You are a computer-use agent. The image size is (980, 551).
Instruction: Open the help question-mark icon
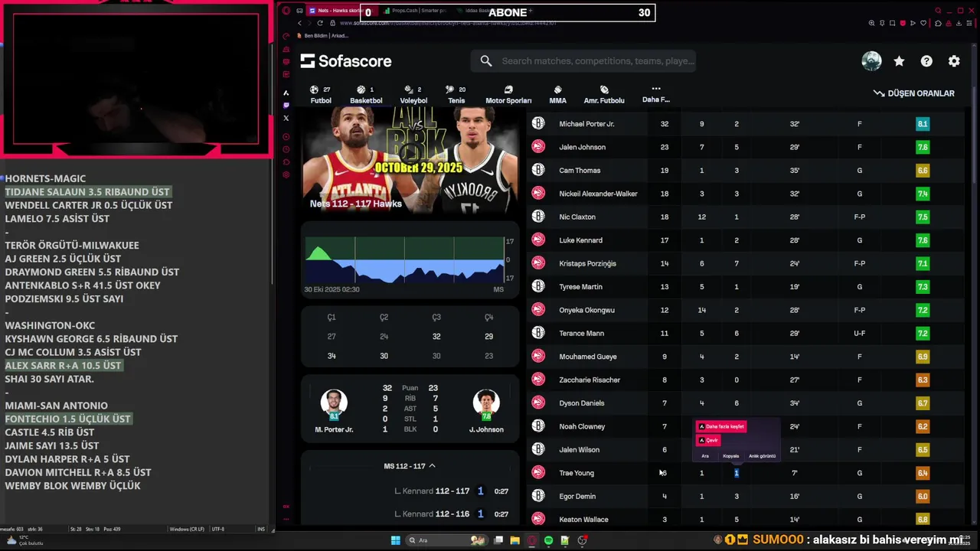pyautogui.click(x=926, y=61)
